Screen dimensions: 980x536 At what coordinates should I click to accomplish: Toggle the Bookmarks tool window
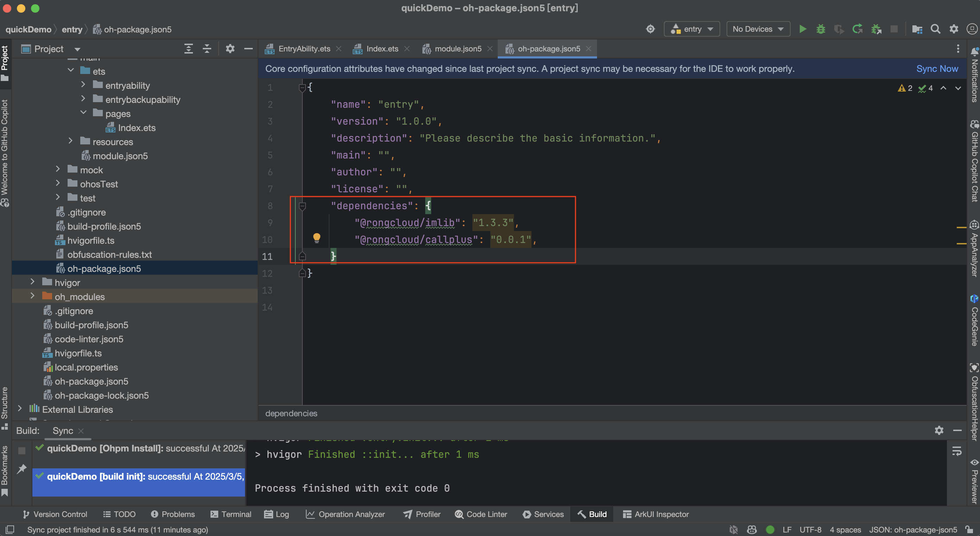[x=5, y=470]
